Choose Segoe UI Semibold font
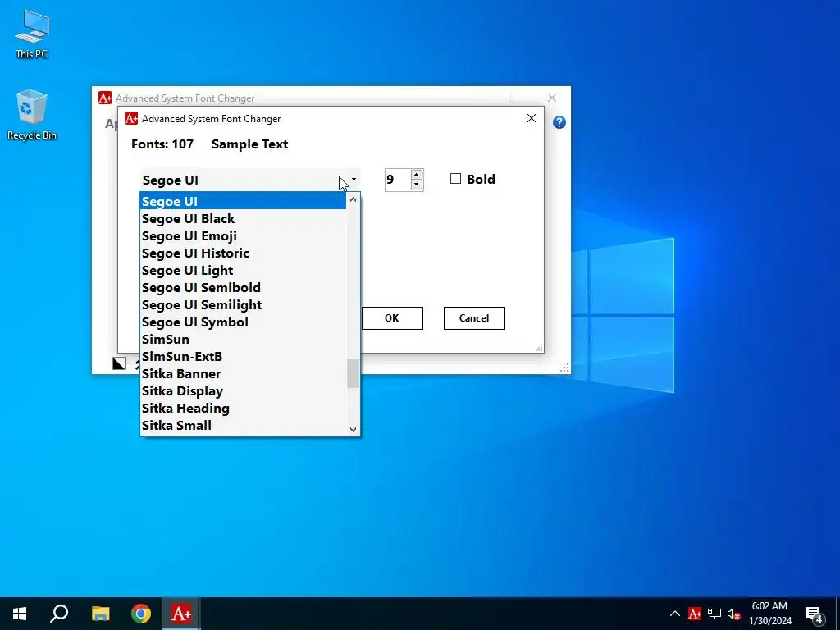The width and height of the screenshot is (840, 630). (x=243, y=288)
